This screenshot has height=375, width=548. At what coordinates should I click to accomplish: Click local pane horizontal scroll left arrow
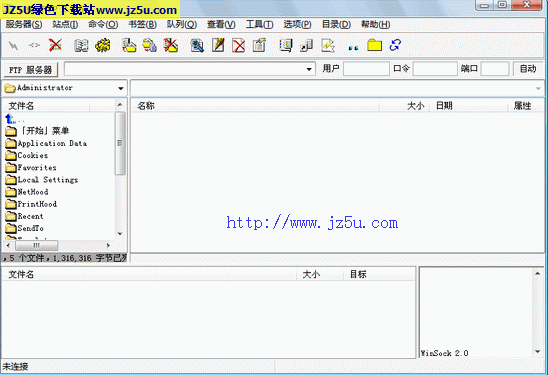tap(8, 245)
